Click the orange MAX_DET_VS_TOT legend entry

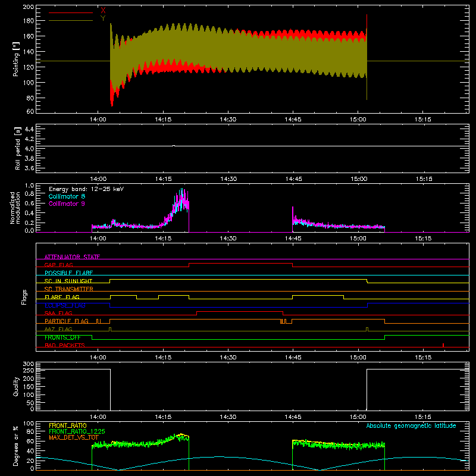click(x=74, y=437)
